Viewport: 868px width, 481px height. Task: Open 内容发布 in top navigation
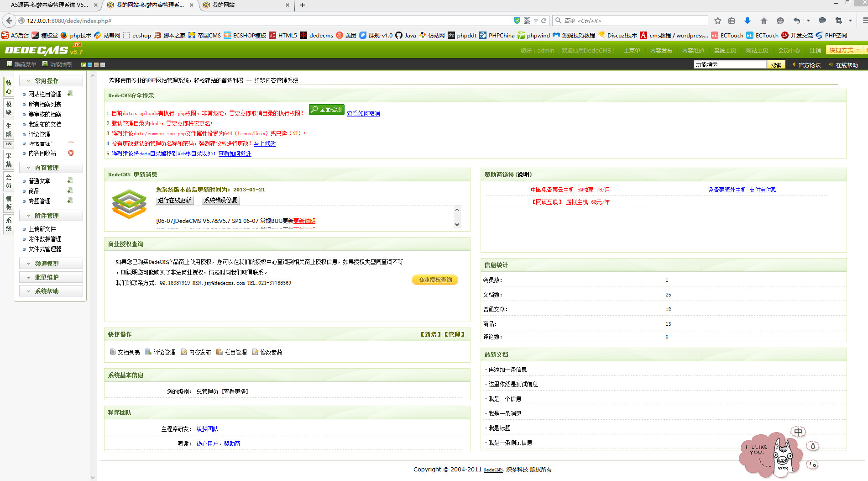point(661,50)
